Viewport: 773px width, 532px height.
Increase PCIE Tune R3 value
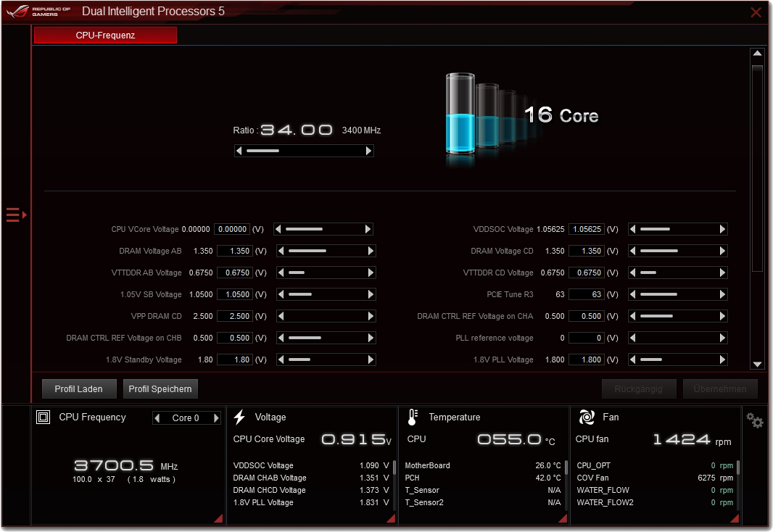pyautogui.click(x=722, y=294)
